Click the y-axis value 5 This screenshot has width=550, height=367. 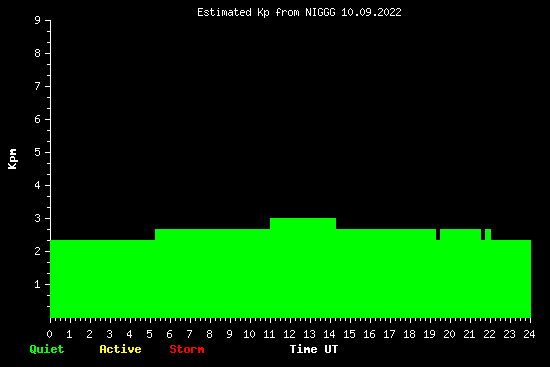(x=38, y=152)
